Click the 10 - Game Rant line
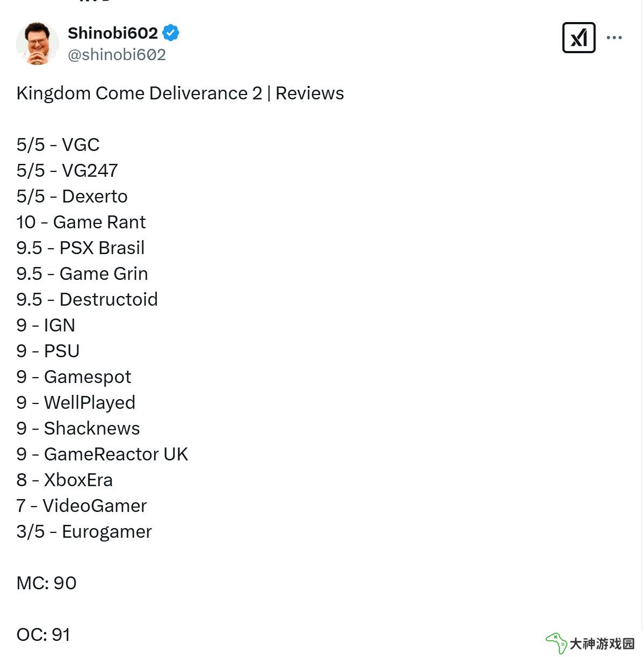 [x=81, y=222]
